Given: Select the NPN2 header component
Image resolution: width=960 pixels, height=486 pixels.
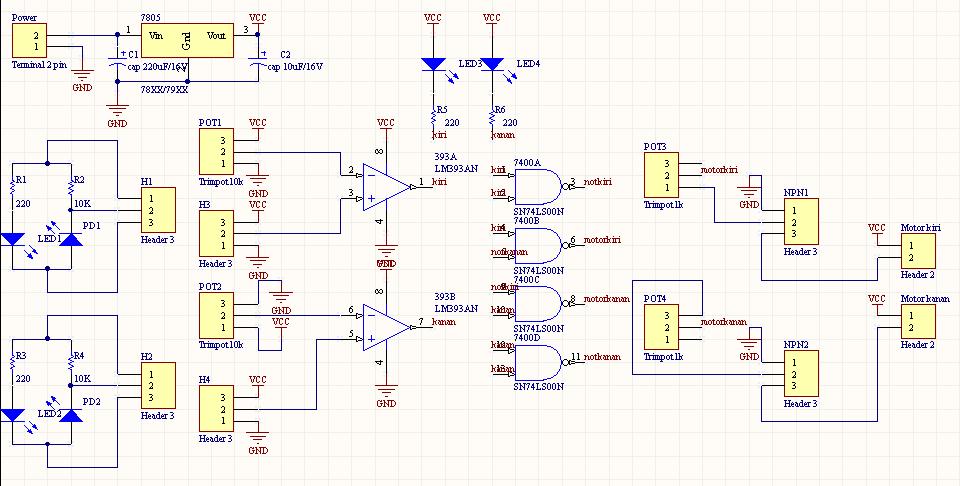Looking at the screenshot, I should click(801, 374).
